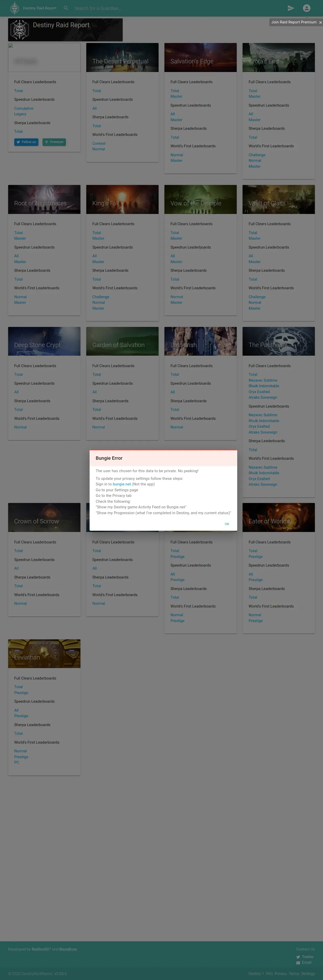Open Nezarec Sublime Full Clears in Pantheon
This screenshot has width=323, height=980.
click(263, 380)
